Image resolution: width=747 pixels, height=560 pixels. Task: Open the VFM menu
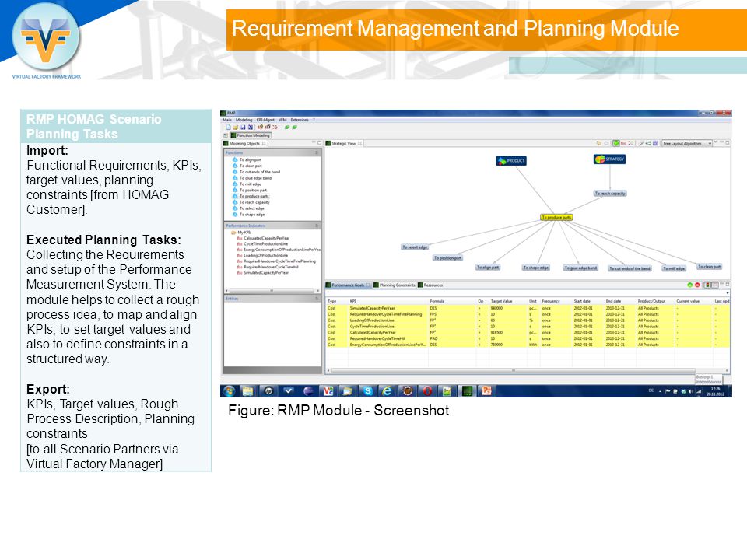(282, 120)
